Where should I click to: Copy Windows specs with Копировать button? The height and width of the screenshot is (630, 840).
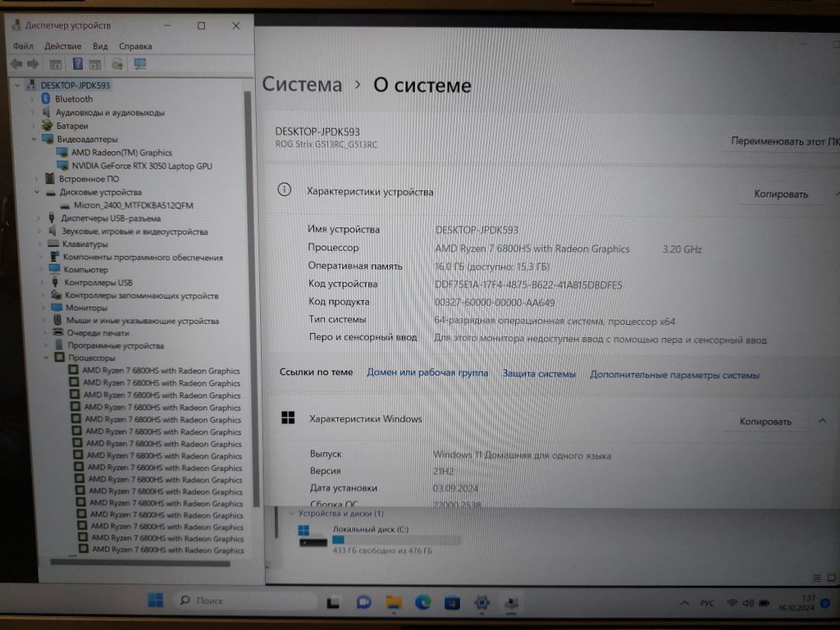(765, 422)
